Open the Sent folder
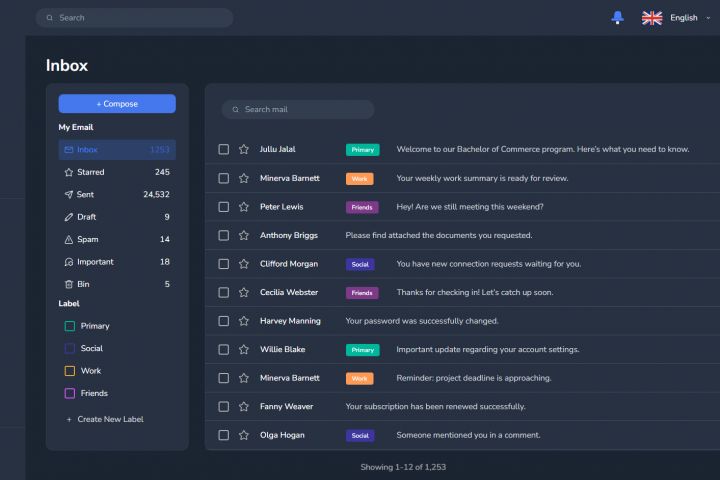The image size is (720, 480). [x=117, y=194]
